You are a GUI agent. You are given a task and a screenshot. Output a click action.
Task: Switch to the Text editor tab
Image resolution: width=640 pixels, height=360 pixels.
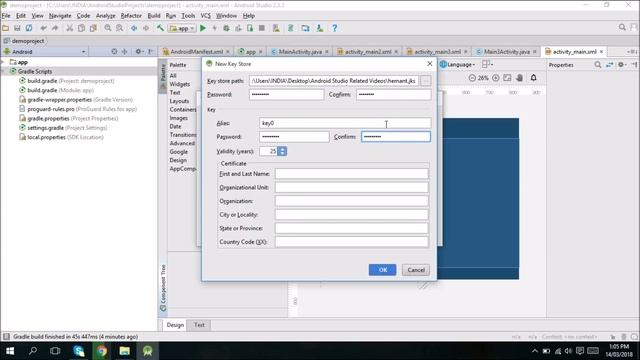[199, 325]
